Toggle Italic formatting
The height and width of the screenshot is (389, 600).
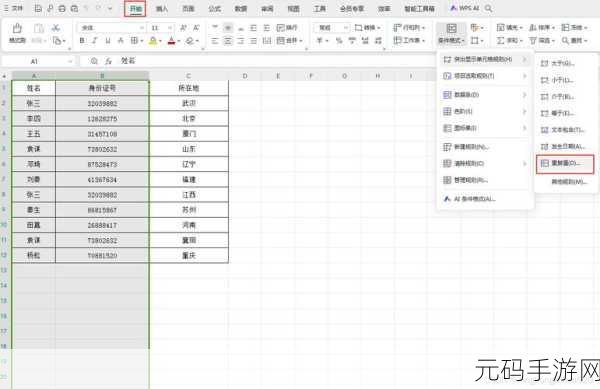tap(95, 41)
